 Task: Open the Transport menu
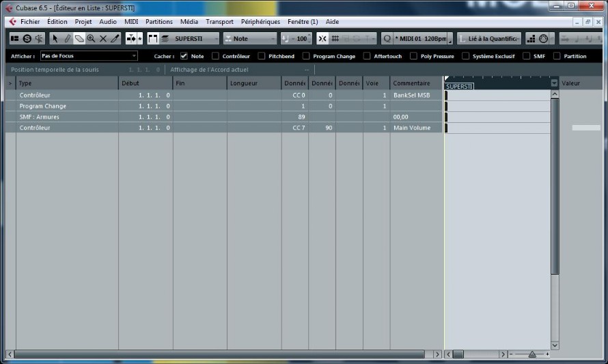click(219, 22)
